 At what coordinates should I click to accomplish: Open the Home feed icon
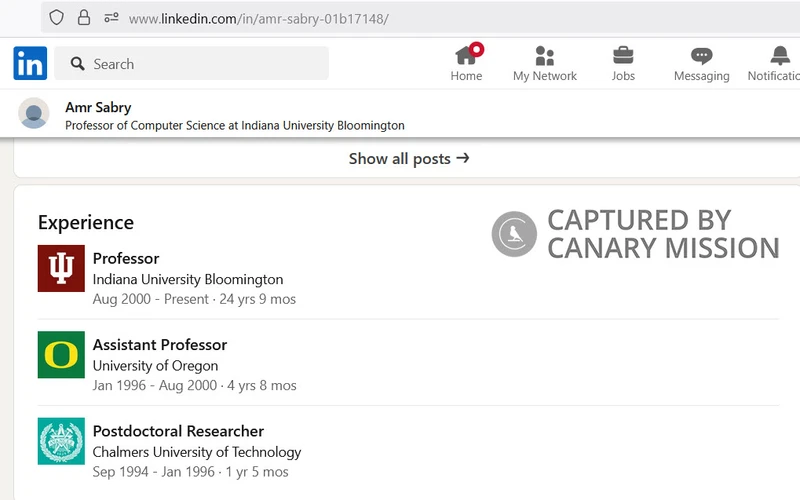click(x=466, y=56)
